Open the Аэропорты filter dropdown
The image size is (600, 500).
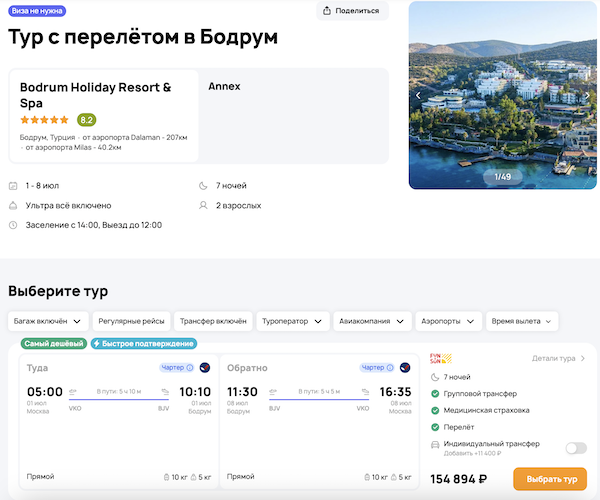[447, 322]
